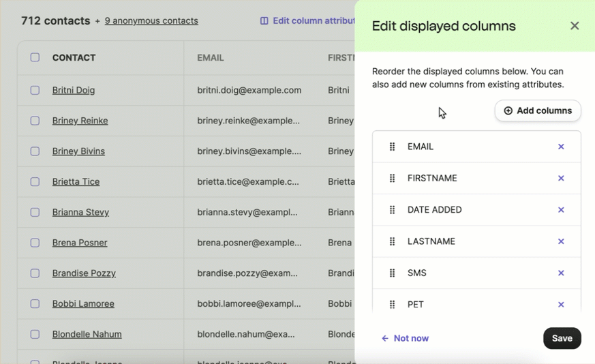This screenshot has width=595, height=364.
Task: Save the displayed columns changes
Action: click(562, 338)
